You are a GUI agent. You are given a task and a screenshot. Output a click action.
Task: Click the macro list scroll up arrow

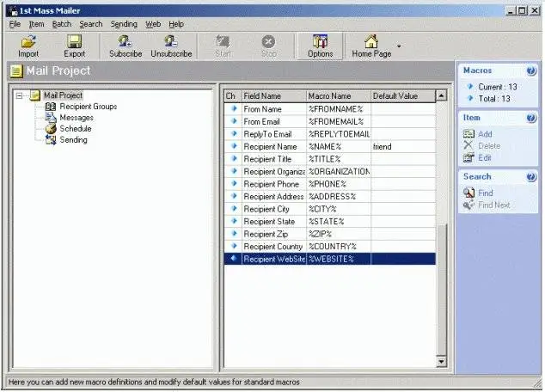(441, 95)
